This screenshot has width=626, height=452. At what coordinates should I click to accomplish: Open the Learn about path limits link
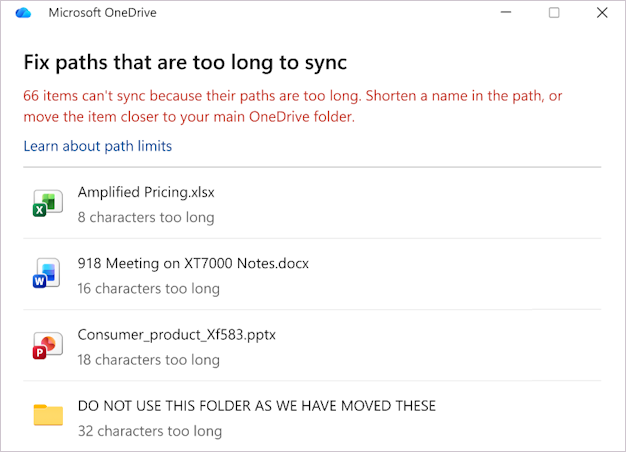tap(98, 146)
